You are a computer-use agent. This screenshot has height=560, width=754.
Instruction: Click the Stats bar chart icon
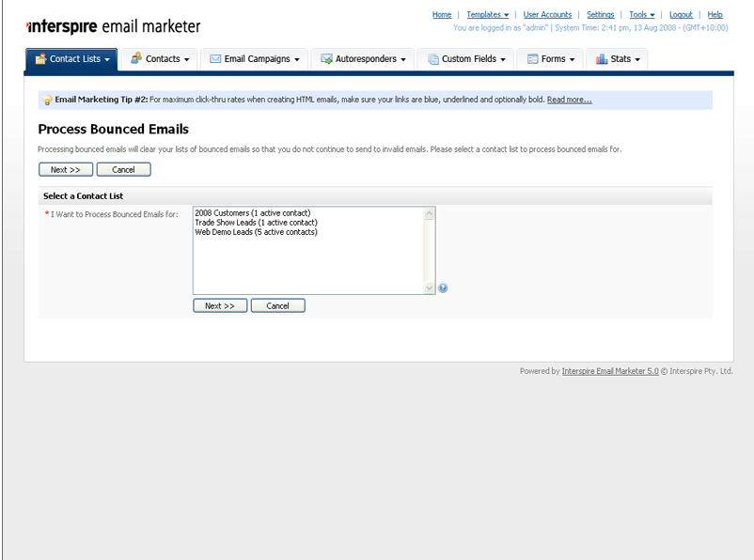pos(602,58)
